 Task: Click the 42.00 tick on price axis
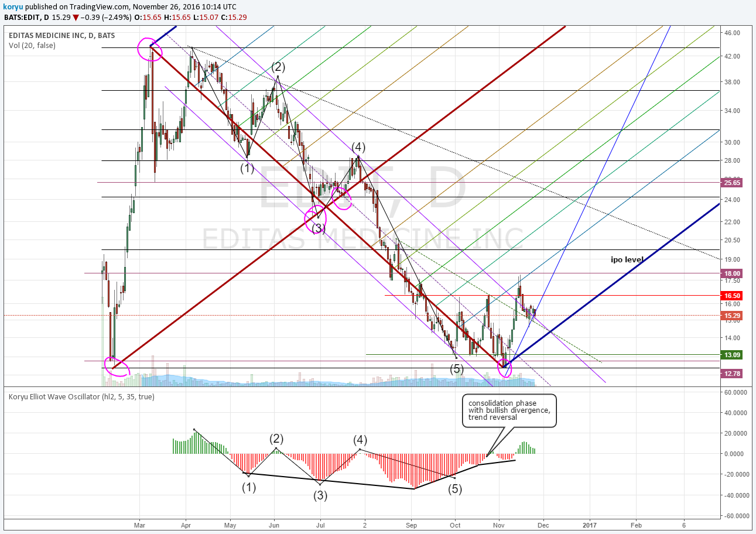732,56
